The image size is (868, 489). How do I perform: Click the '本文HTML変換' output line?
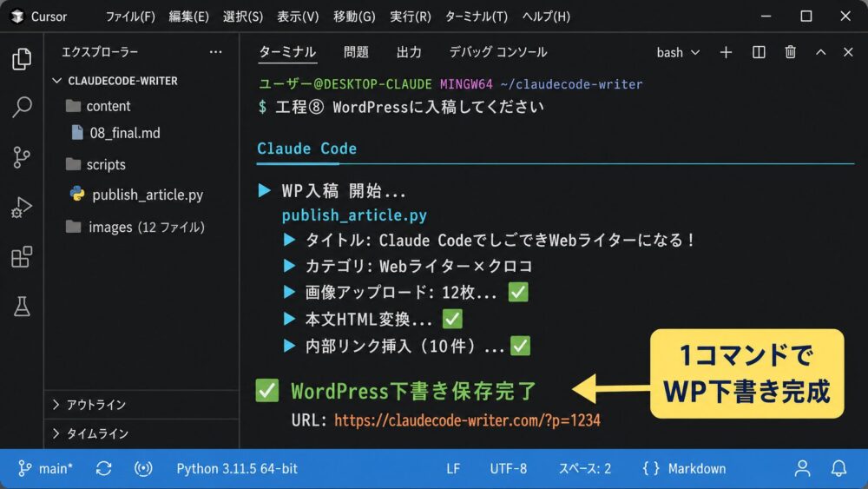[x=368, y=320]
